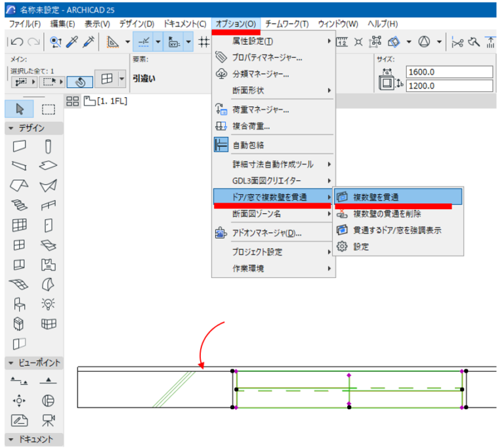Screen dimensions: 504x448
Task: Select the Camera tool
Action: pos(48,420)
